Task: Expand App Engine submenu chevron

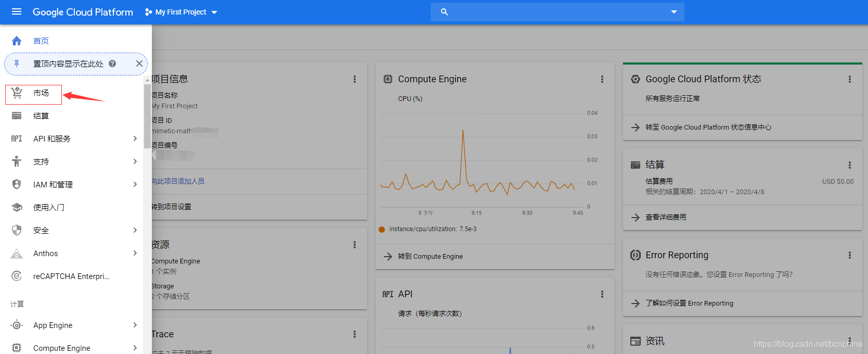Action: point(135,325)
